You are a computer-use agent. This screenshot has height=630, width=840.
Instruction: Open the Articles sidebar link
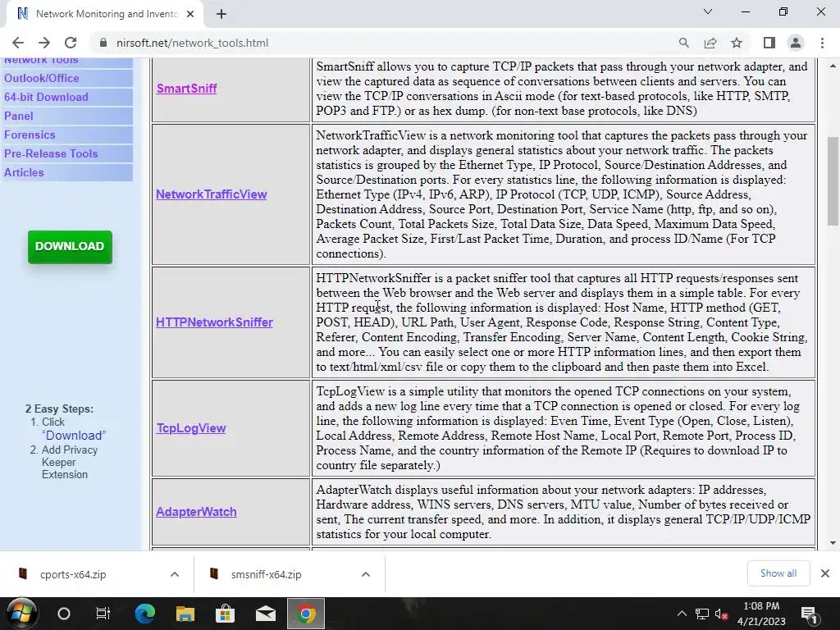click(24, 172)
